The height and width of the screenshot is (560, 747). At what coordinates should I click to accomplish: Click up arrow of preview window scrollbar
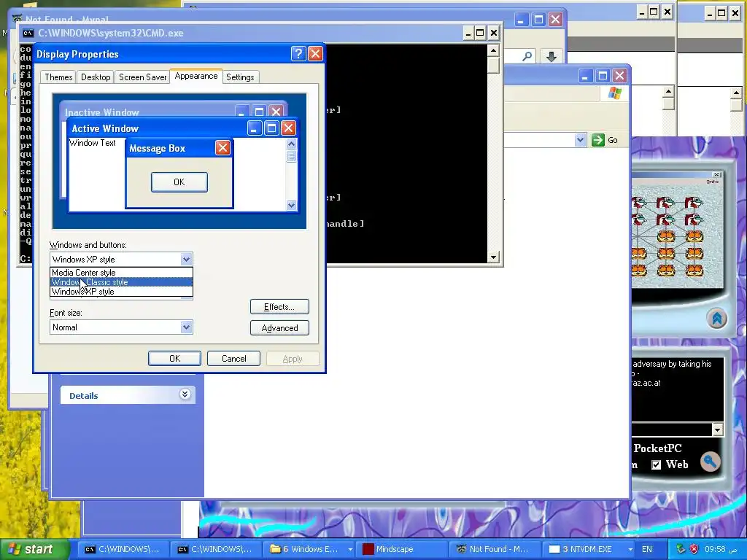point(292,144)
